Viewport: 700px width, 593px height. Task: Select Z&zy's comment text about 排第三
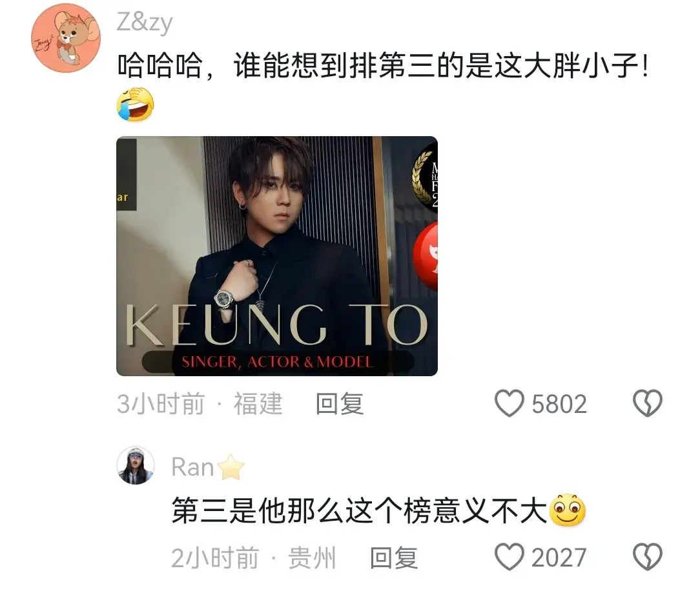click(383, 66)
